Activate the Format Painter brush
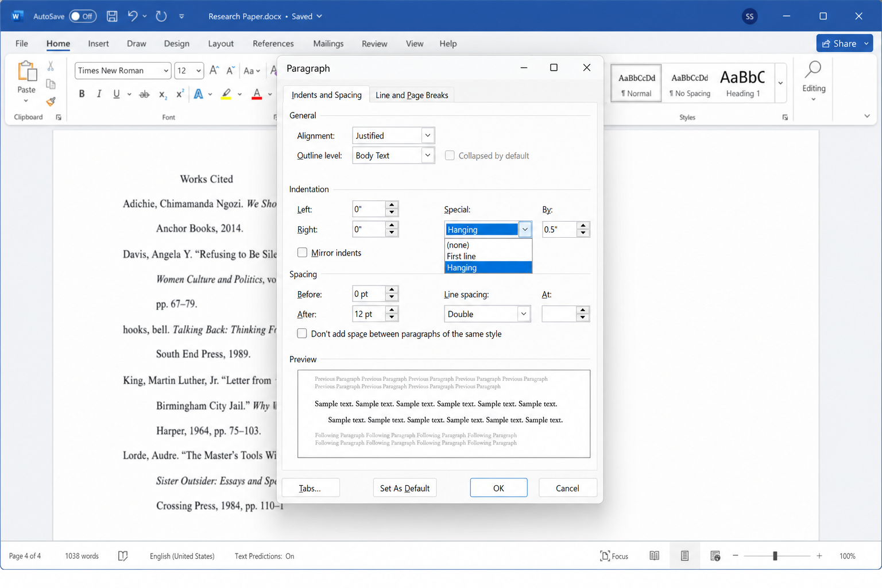Viewport: 882px width, 588px height. point(51,102)
